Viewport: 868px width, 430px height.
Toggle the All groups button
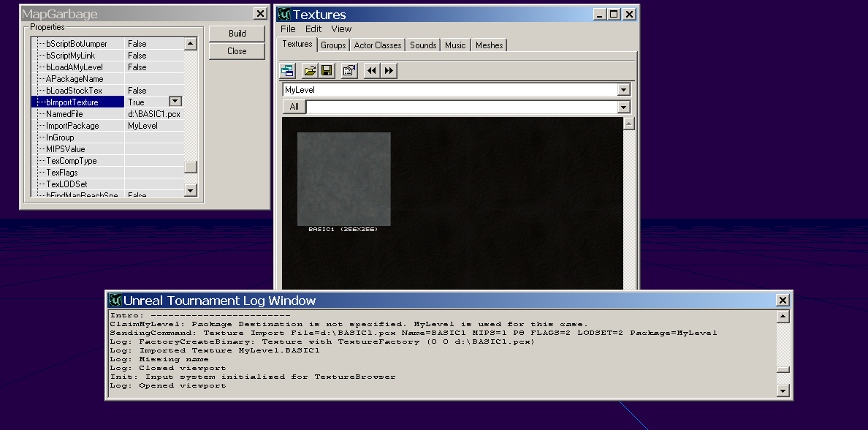(294, 107)
